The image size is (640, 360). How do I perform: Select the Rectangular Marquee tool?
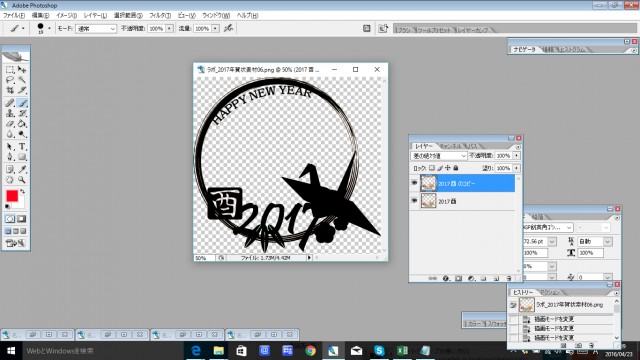tap(10, 70)
